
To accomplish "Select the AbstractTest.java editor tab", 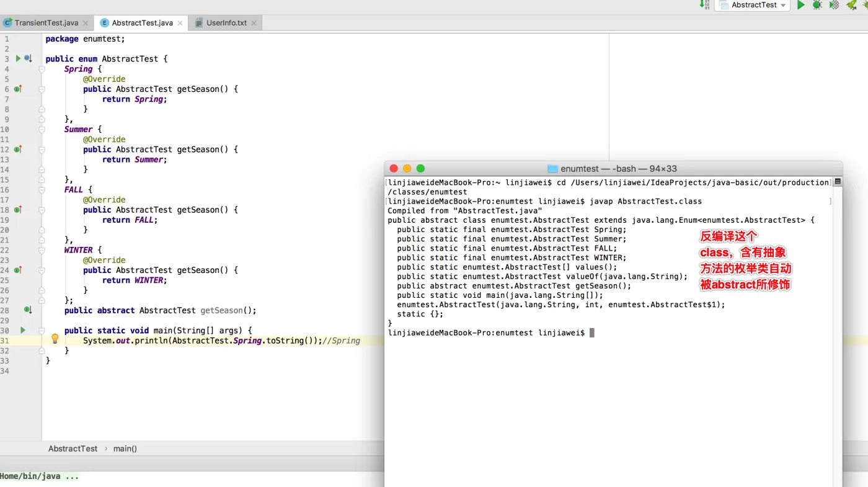I will pyautogui.click(x=142, y=23).
